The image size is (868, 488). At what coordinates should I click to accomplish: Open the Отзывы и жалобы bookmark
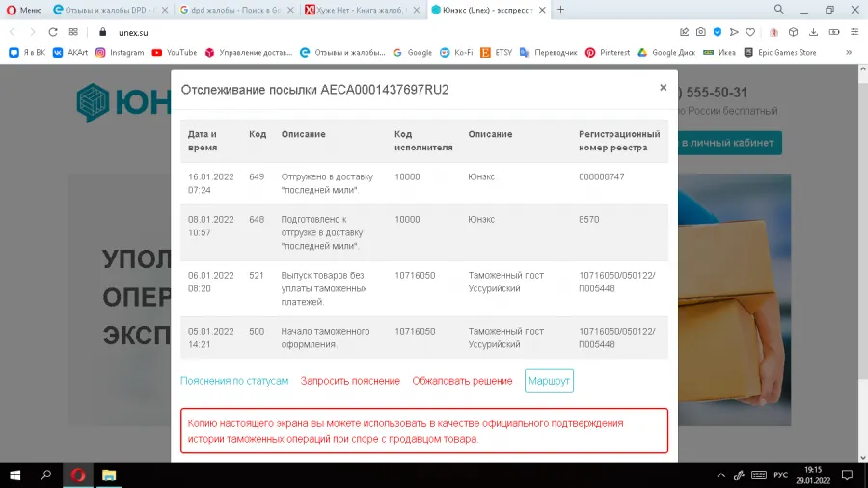point(342,53)
